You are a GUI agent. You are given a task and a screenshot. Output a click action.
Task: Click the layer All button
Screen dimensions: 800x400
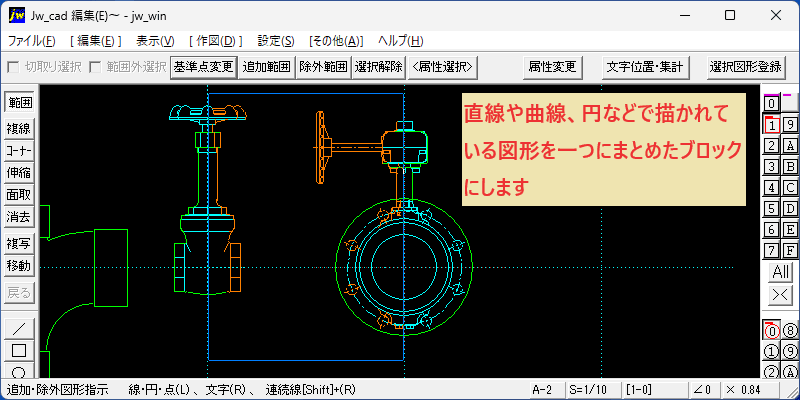tap(781, 272)
